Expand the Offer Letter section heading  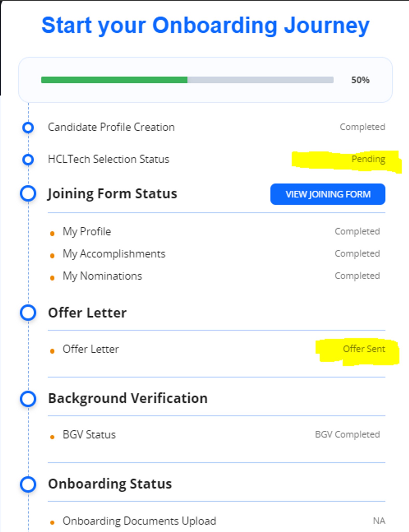(87, 312)
